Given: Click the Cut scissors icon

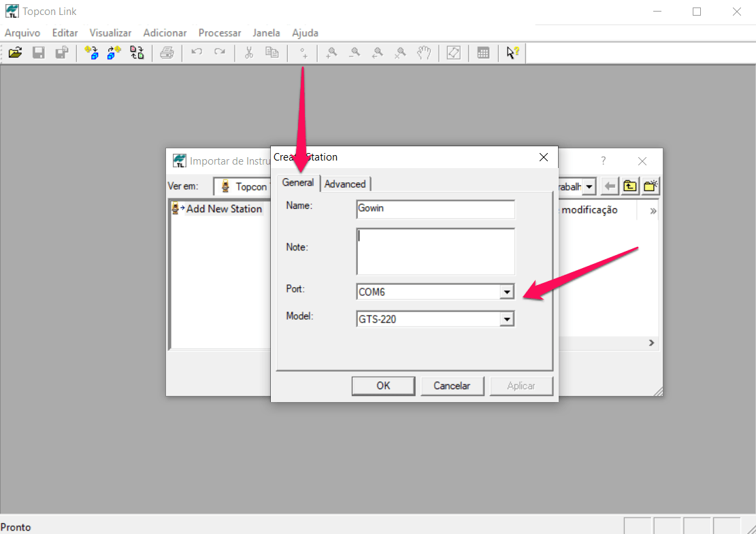Looking at the screenshot, I should (249, 52).
